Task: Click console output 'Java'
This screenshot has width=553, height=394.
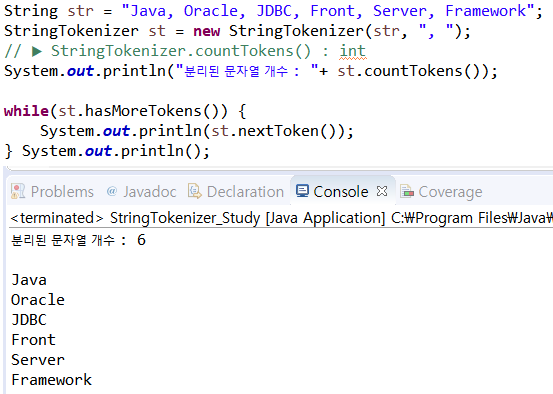Action: 29,280
